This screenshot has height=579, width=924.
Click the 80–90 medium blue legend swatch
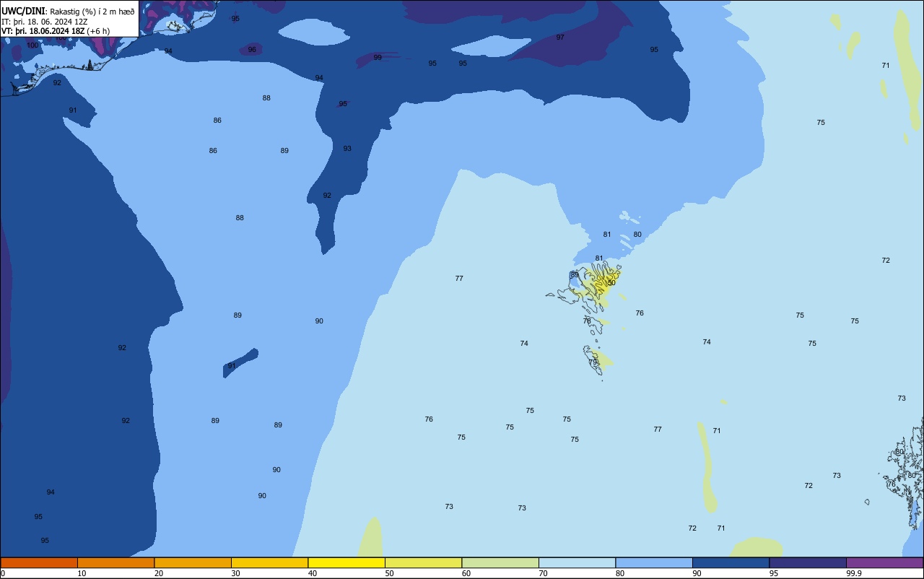(654, 562)
